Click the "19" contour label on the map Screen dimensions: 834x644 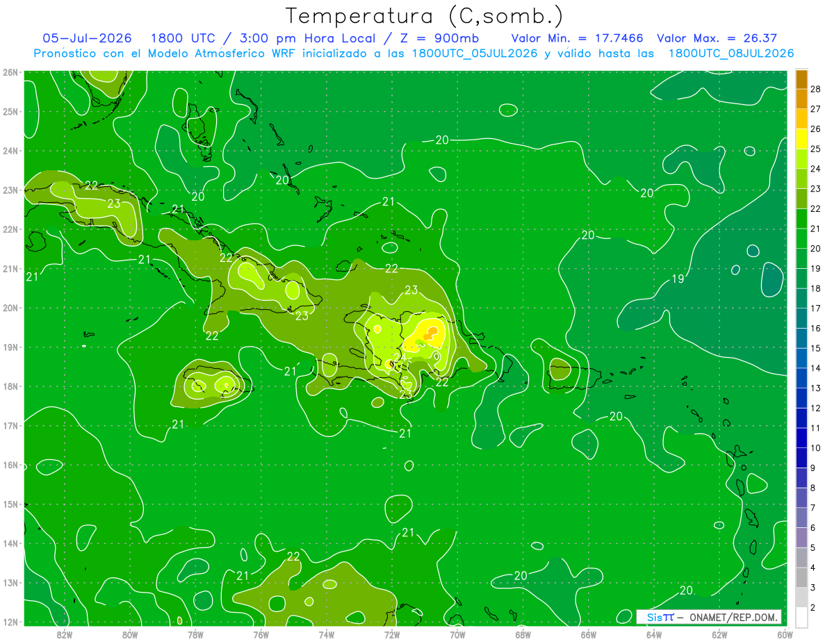[x=678, y=279]
